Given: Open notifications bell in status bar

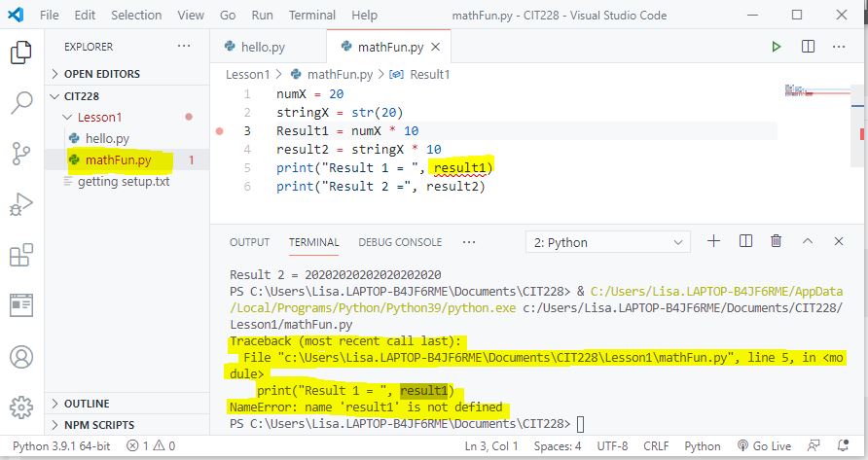Looking at the screenshot, I should pyautogui.click(x=843, y=445).
